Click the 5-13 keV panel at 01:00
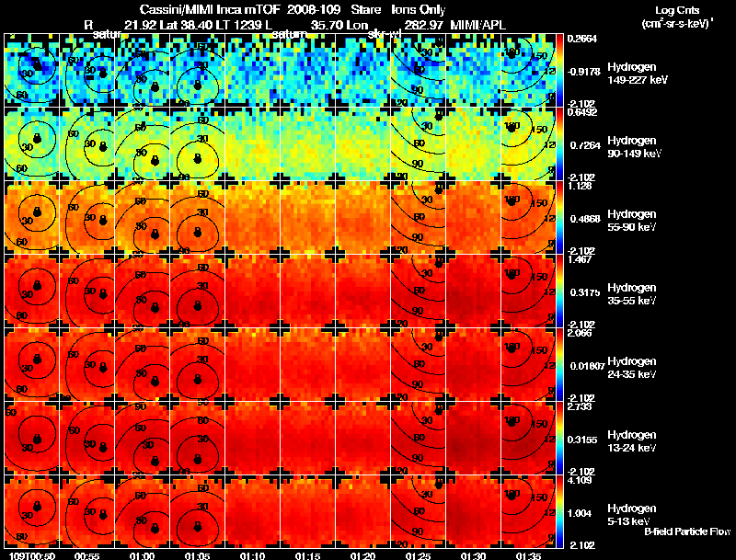The width and height of the screenshot is (736, 560). [143, 511]
